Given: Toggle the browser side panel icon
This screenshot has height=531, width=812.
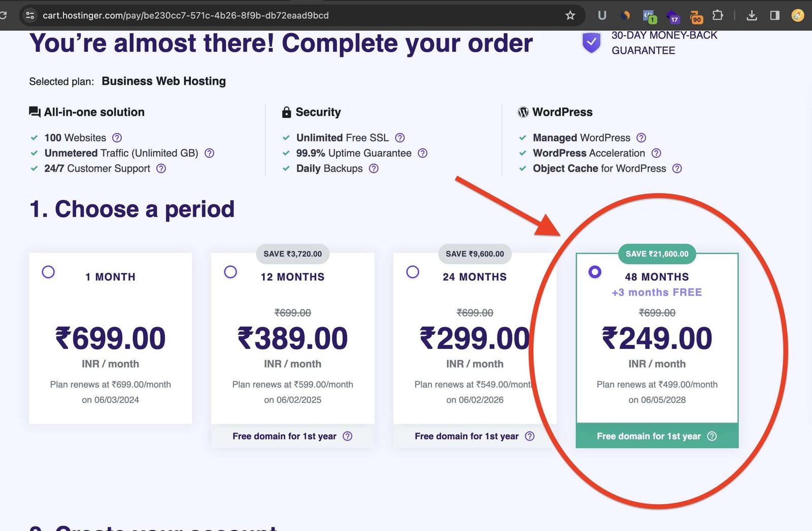Looking at the screenshot, I should pos(774,15).
